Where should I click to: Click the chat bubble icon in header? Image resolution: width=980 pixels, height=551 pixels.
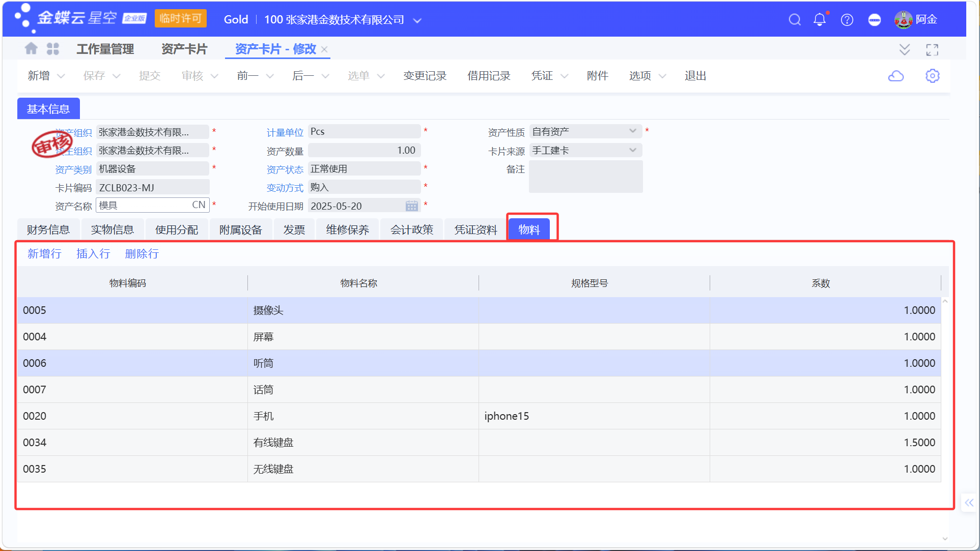[x=875, y=20]
